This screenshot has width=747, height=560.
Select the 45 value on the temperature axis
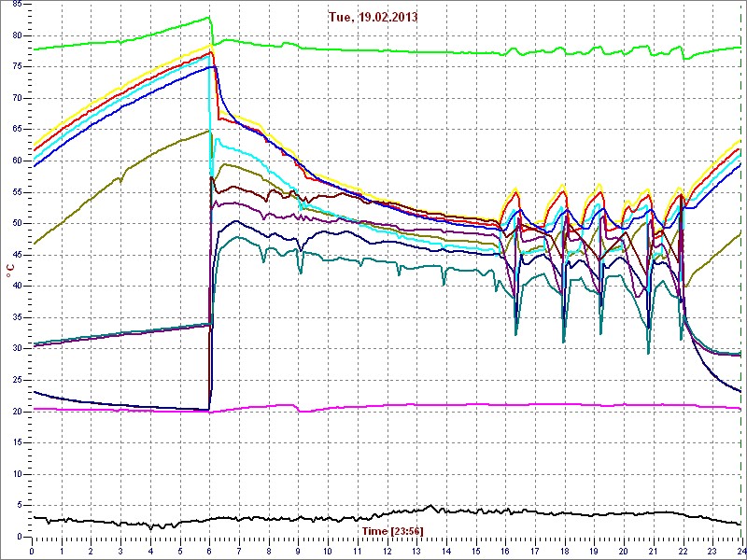17,255
